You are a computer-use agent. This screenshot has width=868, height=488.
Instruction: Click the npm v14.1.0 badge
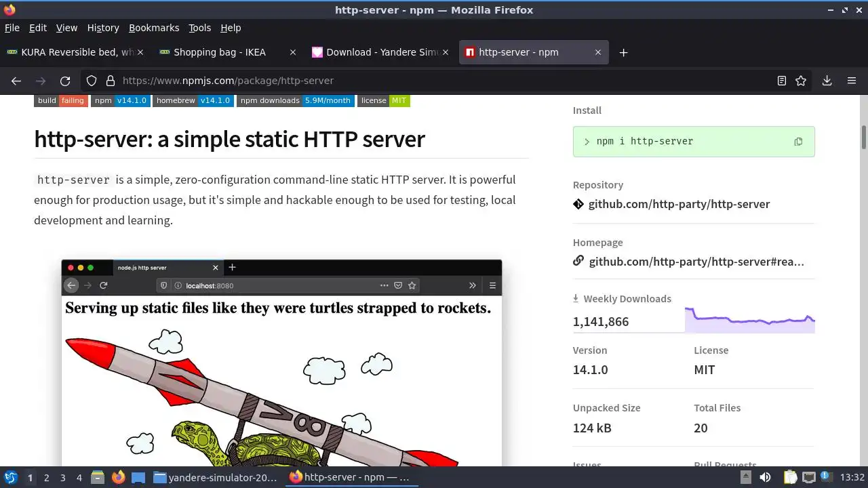coord(120,100)
